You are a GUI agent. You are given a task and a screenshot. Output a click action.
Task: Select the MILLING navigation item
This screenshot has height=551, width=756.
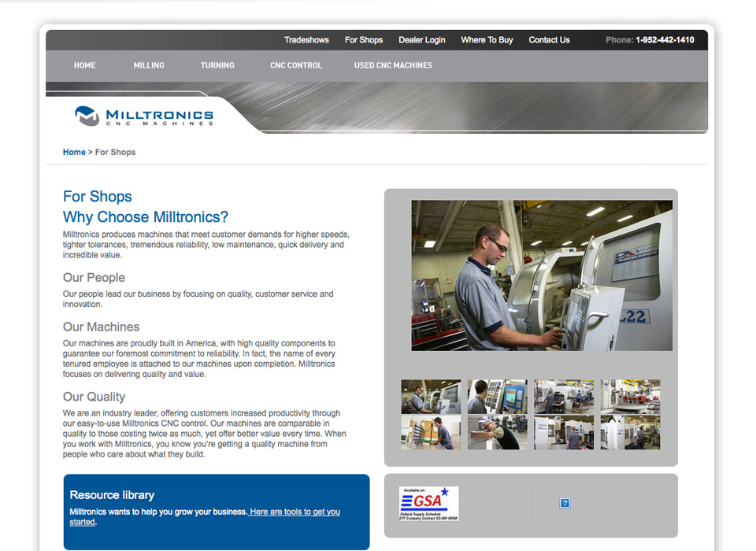pos(149,65)
